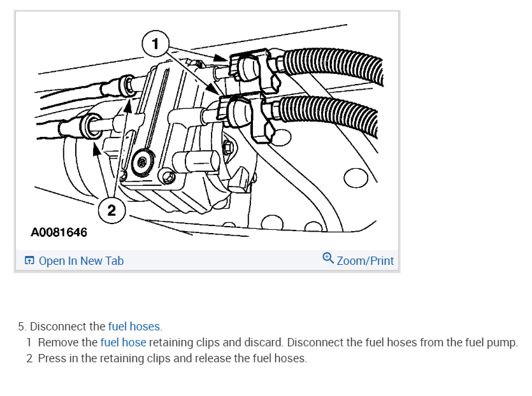The height and width of the screenshot is (396, 532).
Task: Click callout circle number 2 in diagram
Action: point(111,210)
